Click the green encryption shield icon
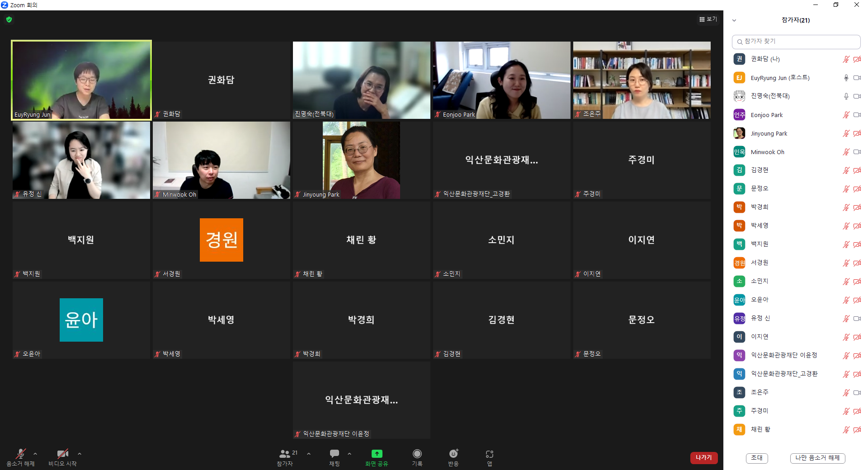The image size is (868, 470). tap(9, 19)
